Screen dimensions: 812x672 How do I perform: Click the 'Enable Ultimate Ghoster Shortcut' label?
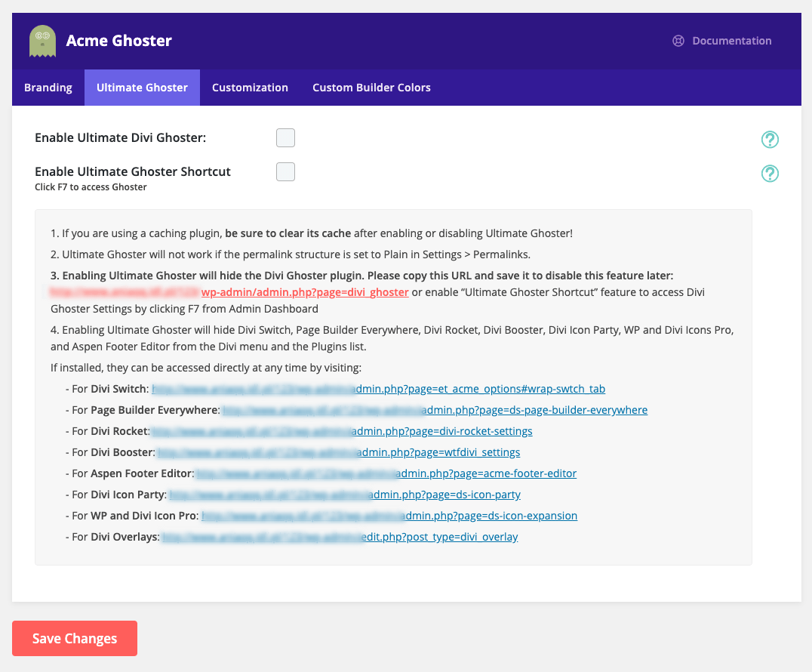pyautogui.click(x=133, y=171)
